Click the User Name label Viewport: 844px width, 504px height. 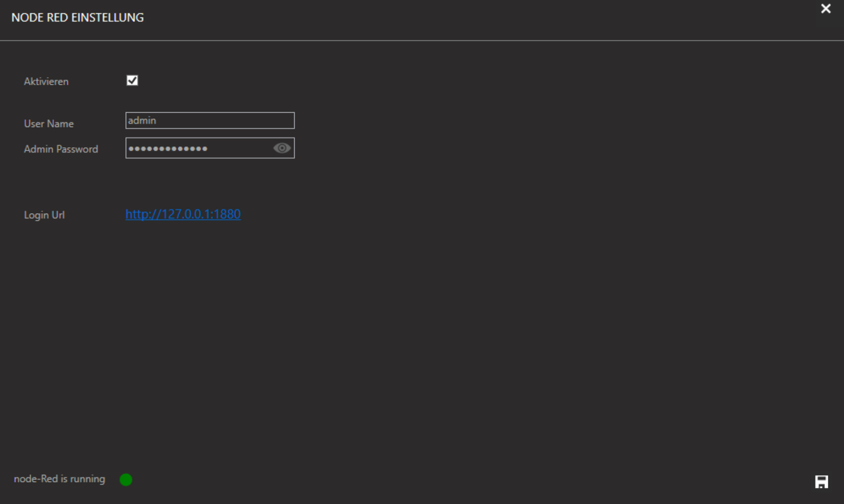49,124
